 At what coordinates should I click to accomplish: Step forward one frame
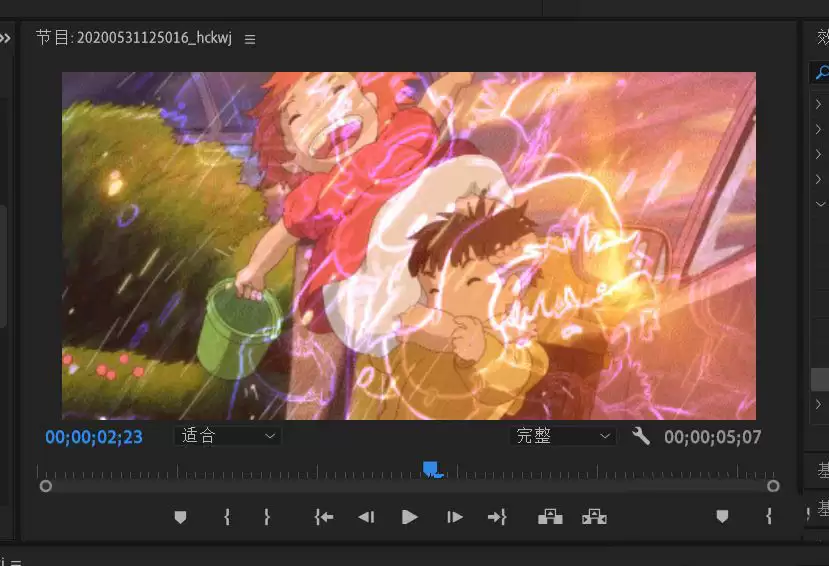pyautogui.click(x=455, y=517)
